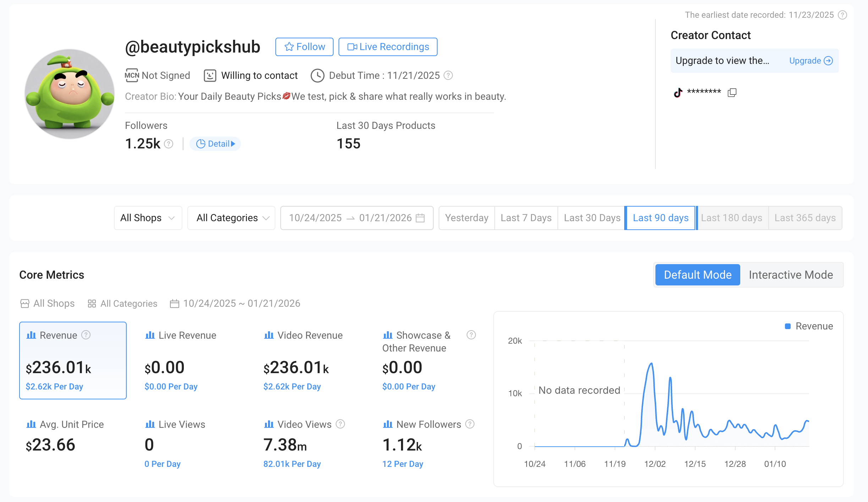Click the copy icon beside masked TikTok handle

pyautogui.click(x=732, y=93)
